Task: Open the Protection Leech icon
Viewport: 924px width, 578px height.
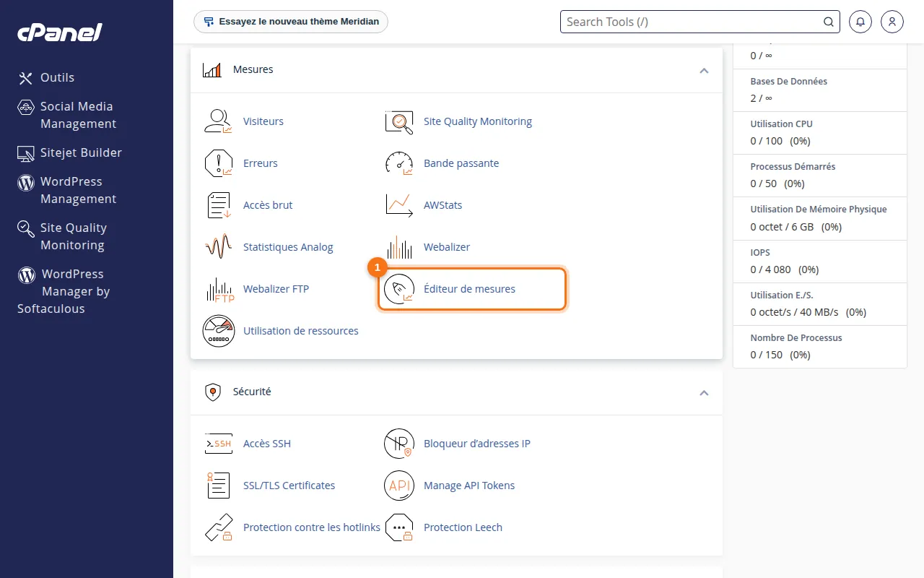Action: pyautogui.click(x=399, y=527)
